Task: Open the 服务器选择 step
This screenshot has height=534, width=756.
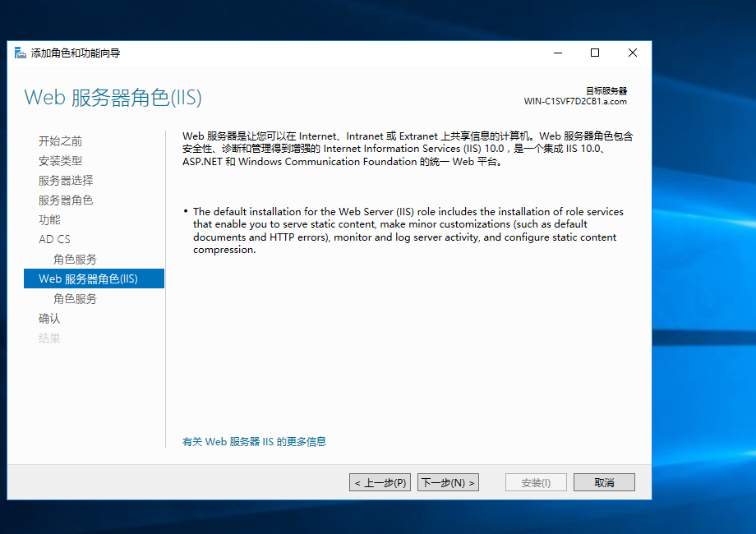Action: [66, 180]
